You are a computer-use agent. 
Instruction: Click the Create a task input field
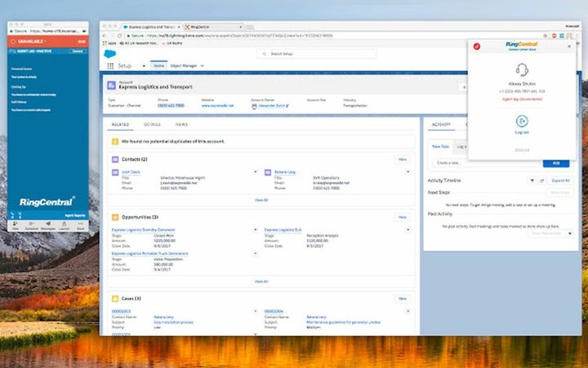pos(482,163)
